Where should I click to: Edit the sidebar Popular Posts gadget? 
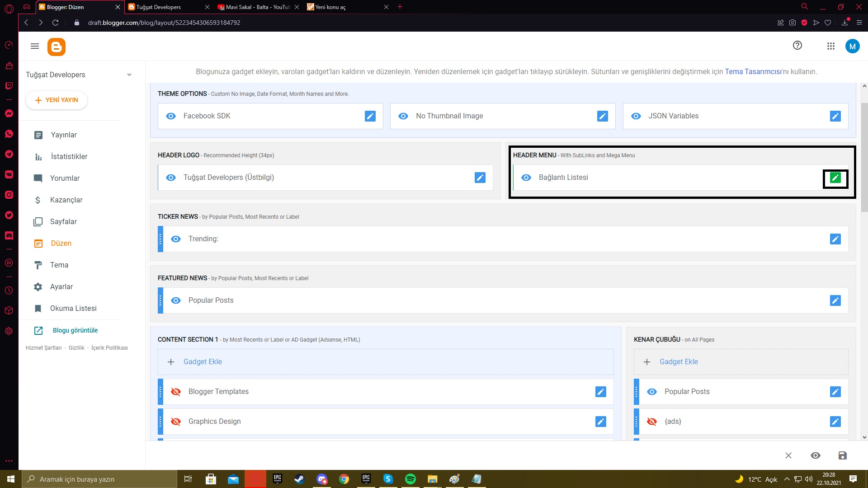point(835,392)
